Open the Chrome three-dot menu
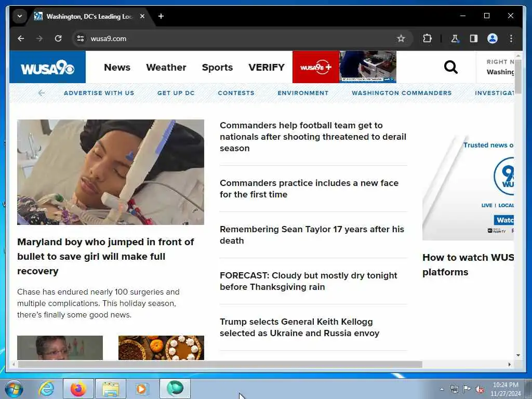The image size is (532, 399). (x=511, y=38)
